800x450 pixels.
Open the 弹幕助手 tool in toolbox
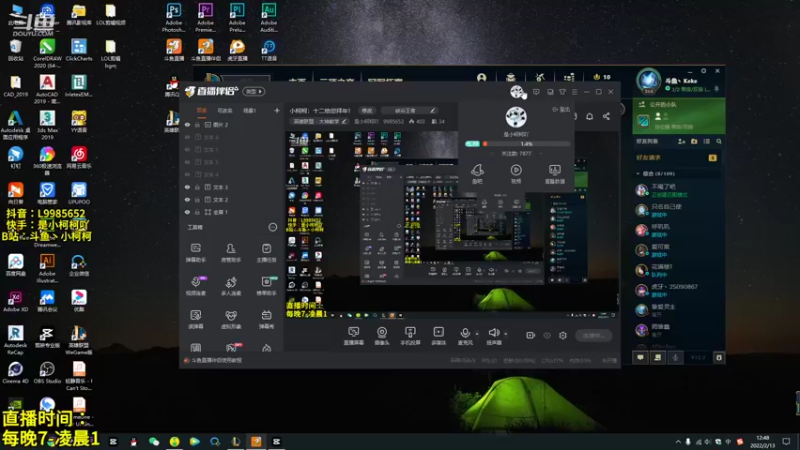pos(196,253)
